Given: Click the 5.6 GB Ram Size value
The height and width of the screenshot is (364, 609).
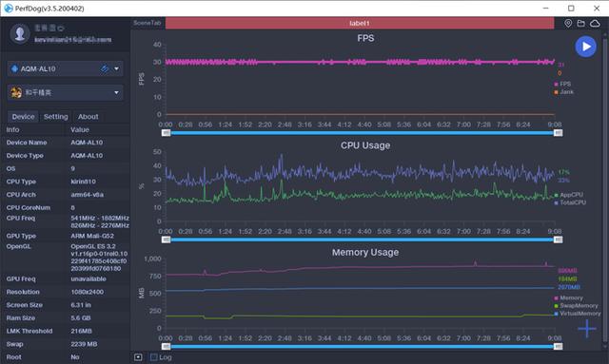Looking at the screenshot, I should tap(80, 317).
